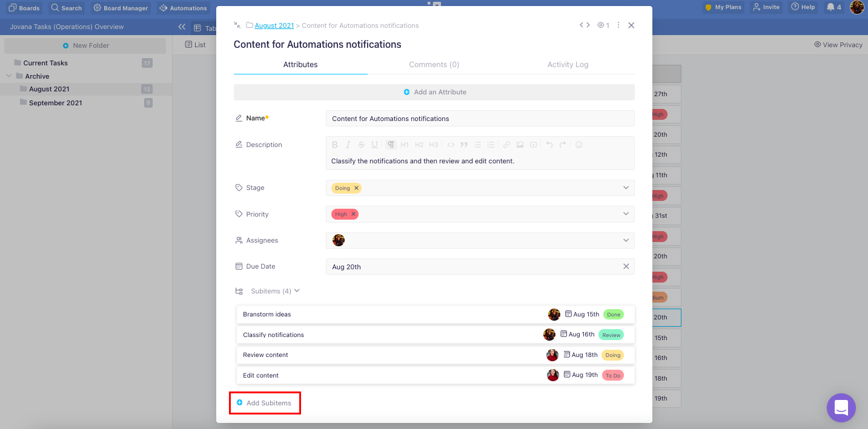Switch to the Comments (0) tab
868x429 pixels.
point(434,65)
